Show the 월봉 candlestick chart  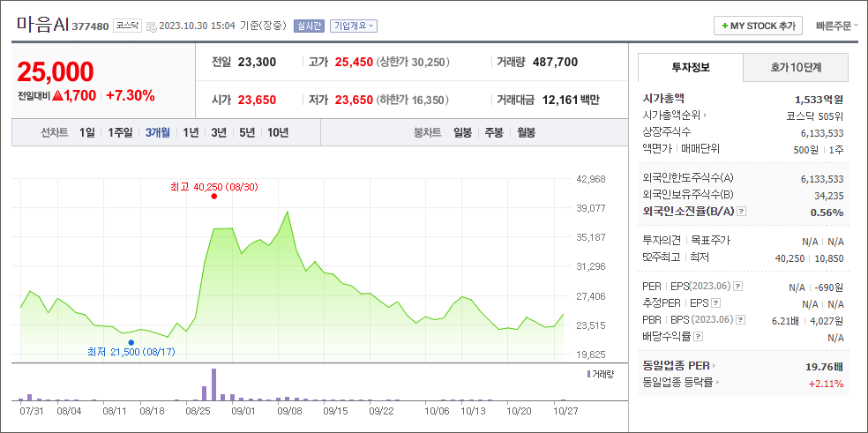point(526,133)
